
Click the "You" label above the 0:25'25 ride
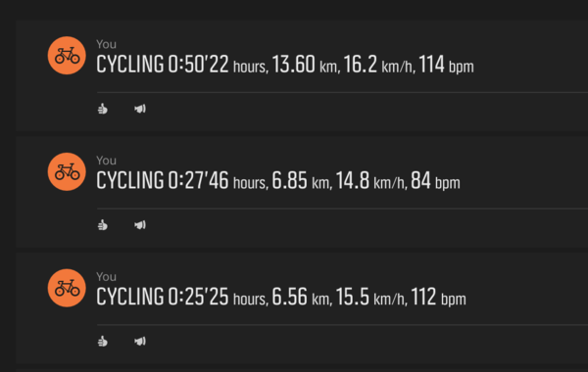point(106,276)
